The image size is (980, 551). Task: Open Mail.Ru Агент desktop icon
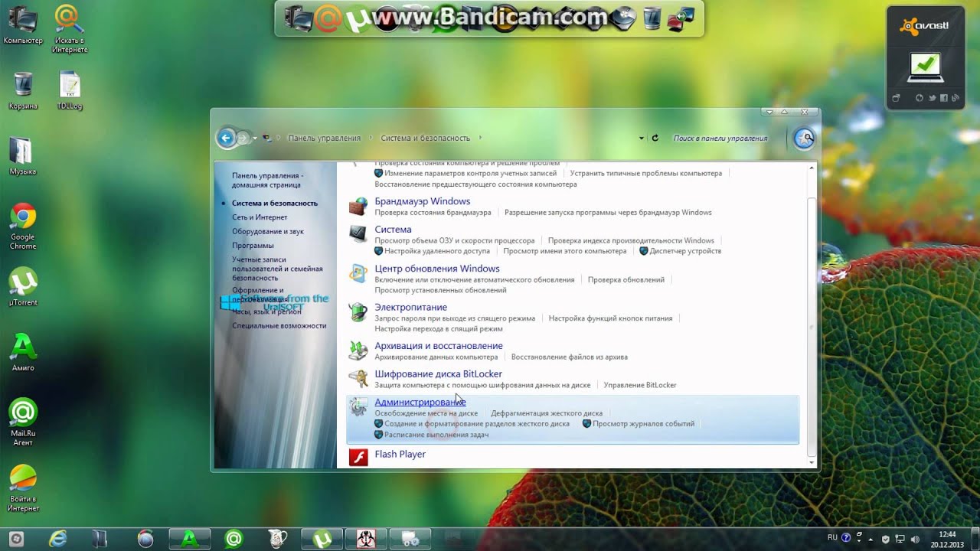(x=23, y=422)
